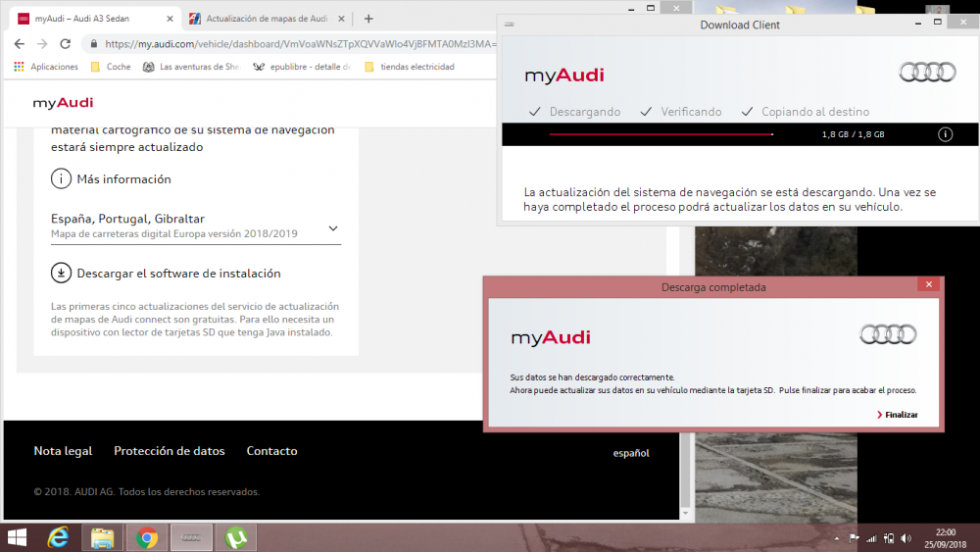Screen dimensions: 980x552
Task: Click the 1,8 GB / 1,8 GB size text
Action: [x=854, y=134]
